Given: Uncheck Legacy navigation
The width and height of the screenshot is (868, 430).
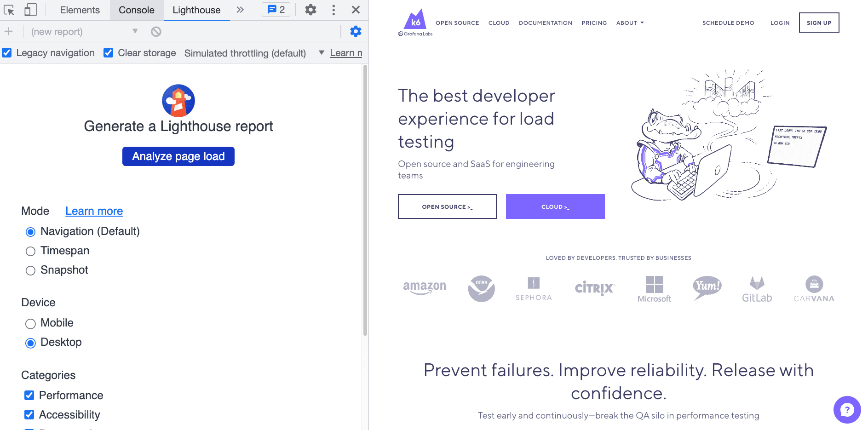Looking at the screenshot, I should pyautogui.click(x=6, y=53).
